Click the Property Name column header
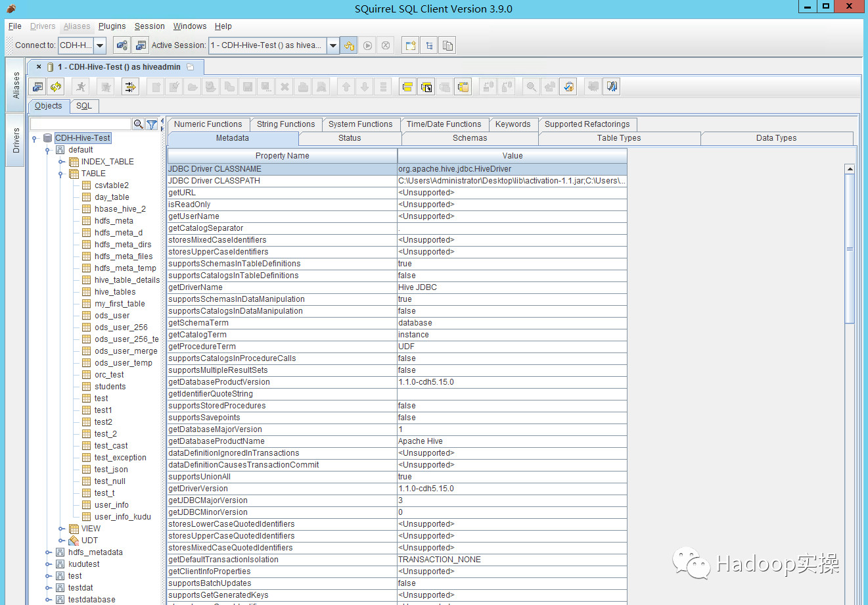 pos(283,156)
